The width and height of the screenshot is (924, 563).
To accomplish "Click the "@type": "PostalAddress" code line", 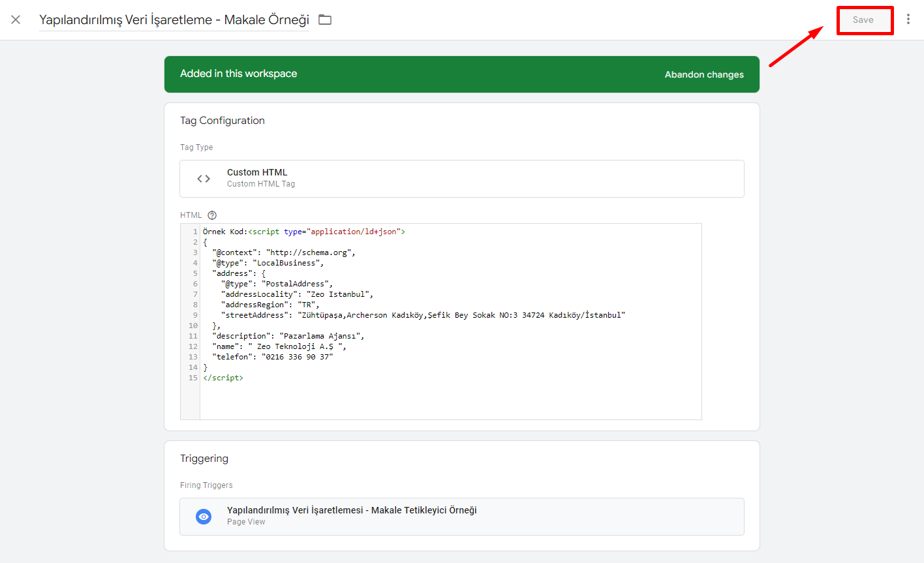I will [x=277, y=284].
